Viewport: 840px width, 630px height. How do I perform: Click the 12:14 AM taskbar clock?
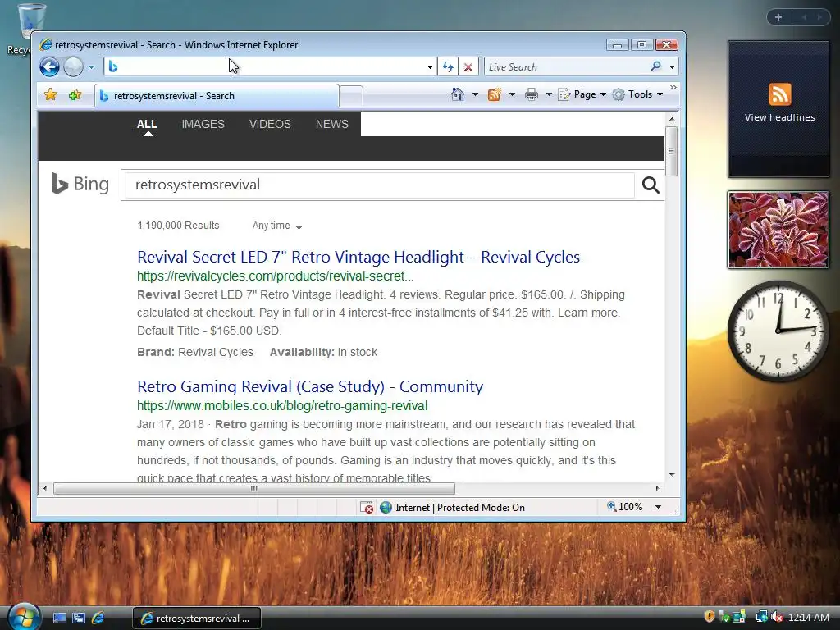(809, 618)
